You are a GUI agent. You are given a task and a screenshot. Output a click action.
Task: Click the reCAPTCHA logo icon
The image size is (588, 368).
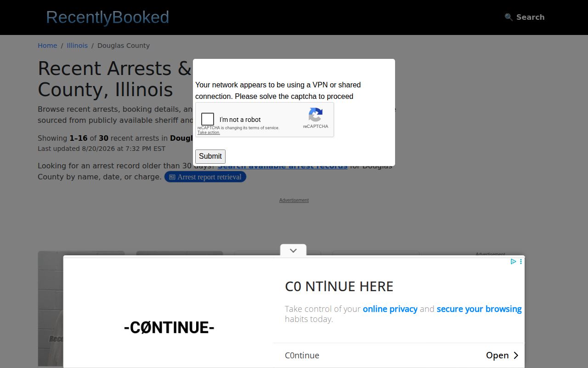(x=316, y=115)
